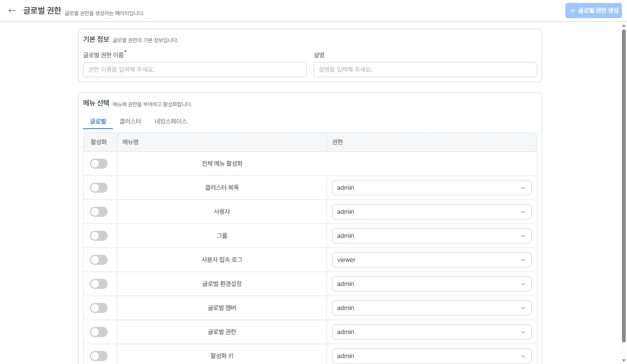The width and height of the screenshot is (627, 364).
Task: Expand 글로벌 환경설정 permission dropdown
Action: click(432, 284)
